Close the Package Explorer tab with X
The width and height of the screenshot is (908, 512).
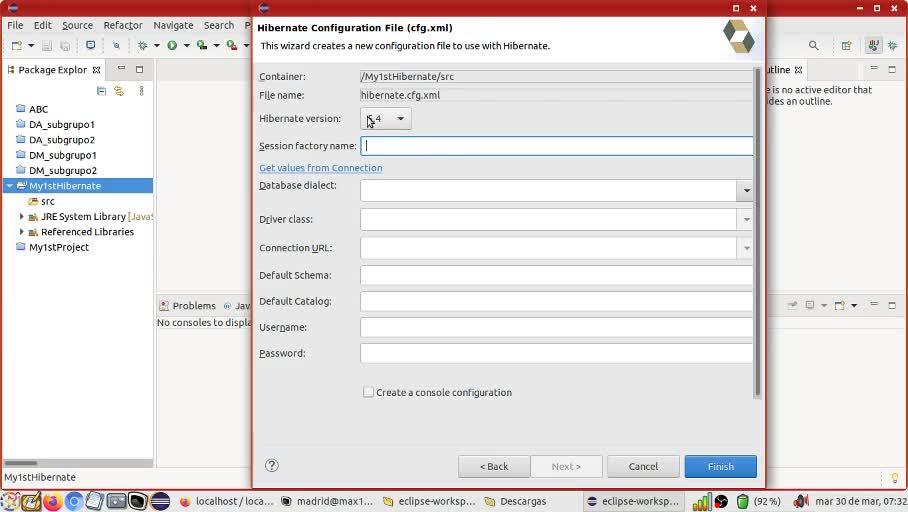point(97,70)
